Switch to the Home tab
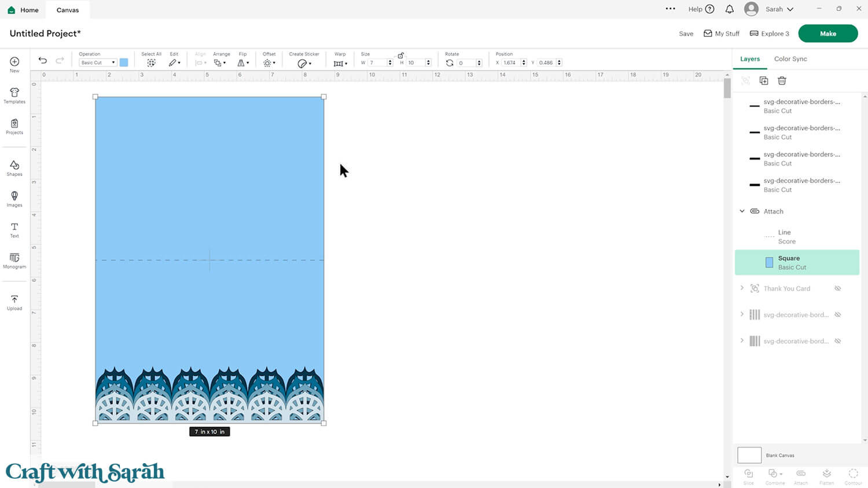The image size is (868, 488). tap(23, 10)
